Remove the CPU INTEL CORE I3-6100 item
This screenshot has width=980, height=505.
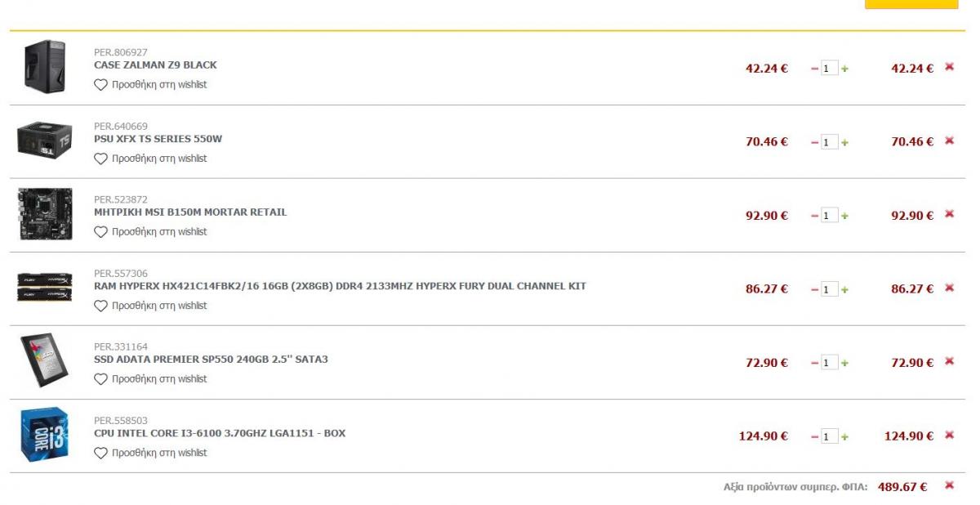pyautogui.click(x=949, y=435)
